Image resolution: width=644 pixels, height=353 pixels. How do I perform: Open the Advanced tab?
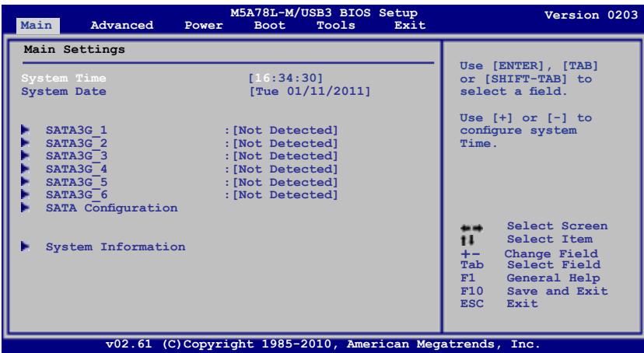point(121,26)
